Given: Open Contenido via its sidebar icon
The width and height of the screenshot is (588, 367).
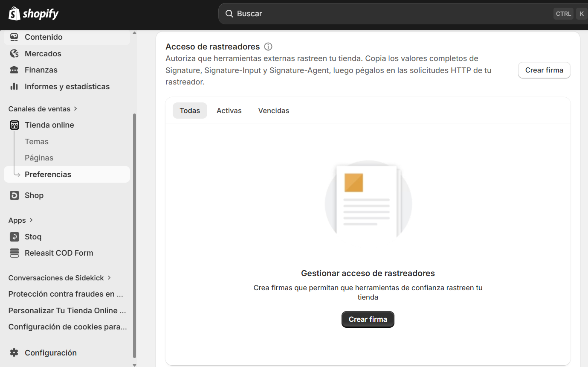Looking at the screenshot, I should (x=14, y=37).
